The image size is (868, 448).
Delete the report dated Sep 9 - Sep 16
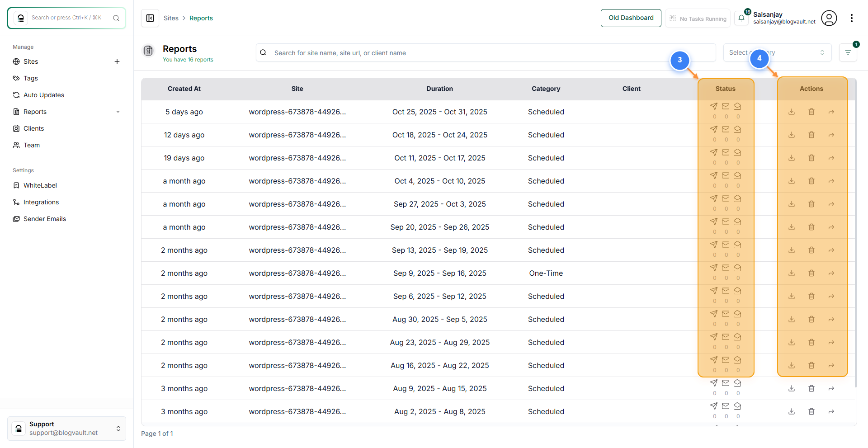tap(811, 273)
